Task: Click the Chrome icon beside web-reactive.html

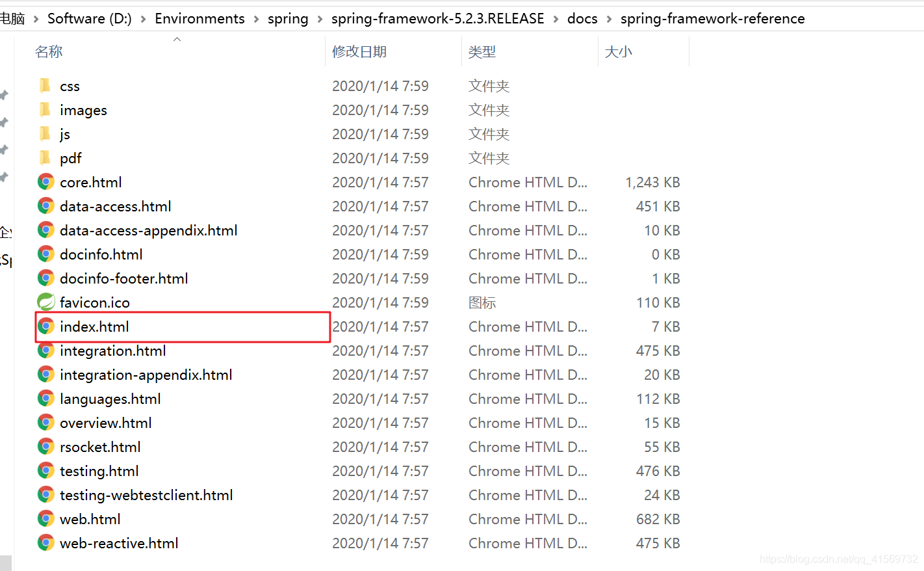Action: pos(45,542)
